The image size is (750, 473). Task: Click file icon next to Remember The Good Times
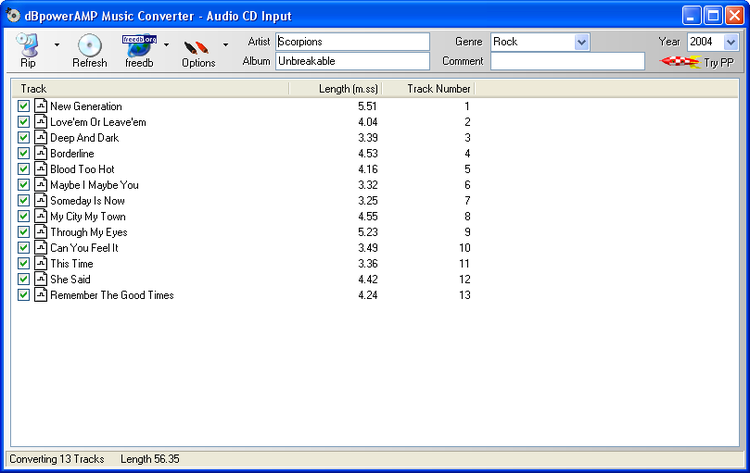coord(41,295)
